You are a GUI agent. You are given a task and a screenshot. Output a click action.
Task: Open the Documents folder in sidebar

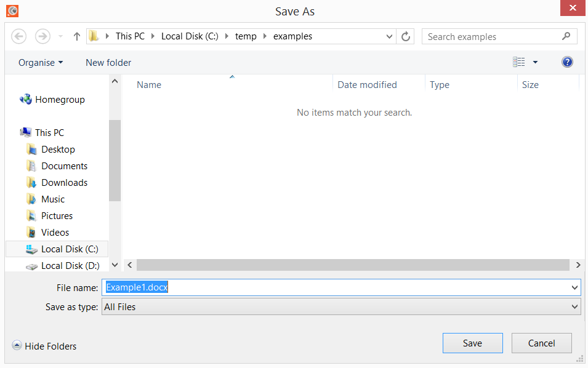[x=64, y=166]
